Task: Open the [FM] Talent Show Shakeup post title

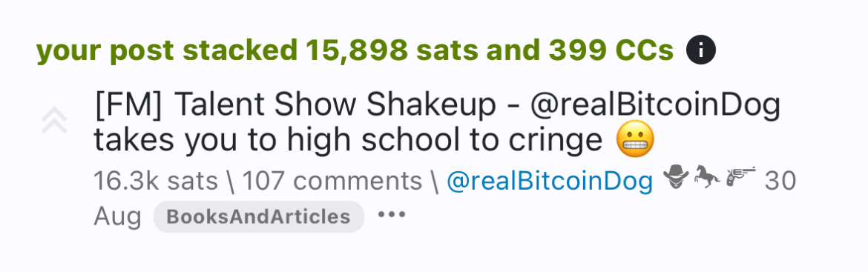Action: (437, 123)
